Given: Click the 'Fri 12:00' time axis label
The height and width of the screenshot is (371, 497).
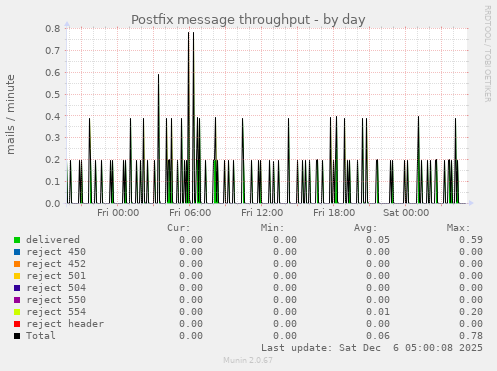Looking at the screenshot, I should click(262, 213).
